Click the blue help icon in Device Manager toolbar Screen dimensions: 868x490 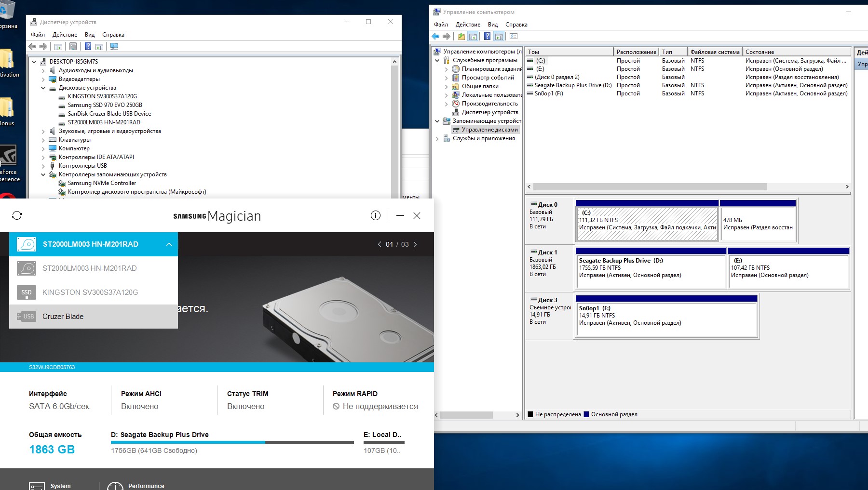(88, 46)
